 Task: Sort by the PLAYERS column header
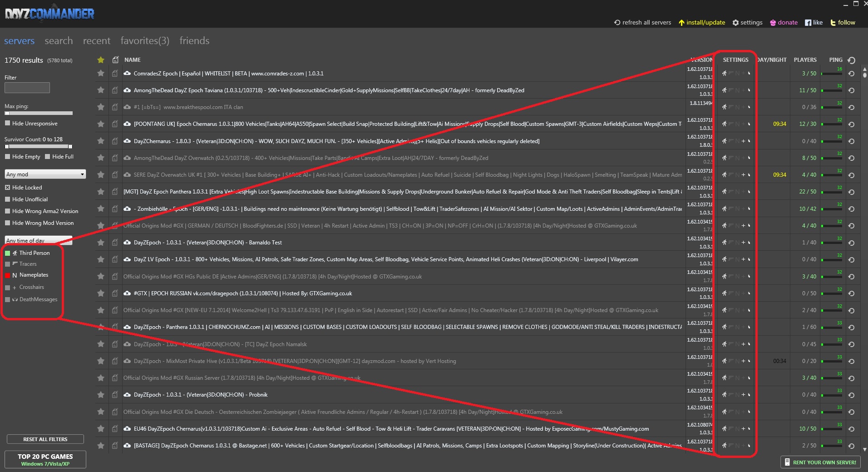tap(805, 60)
